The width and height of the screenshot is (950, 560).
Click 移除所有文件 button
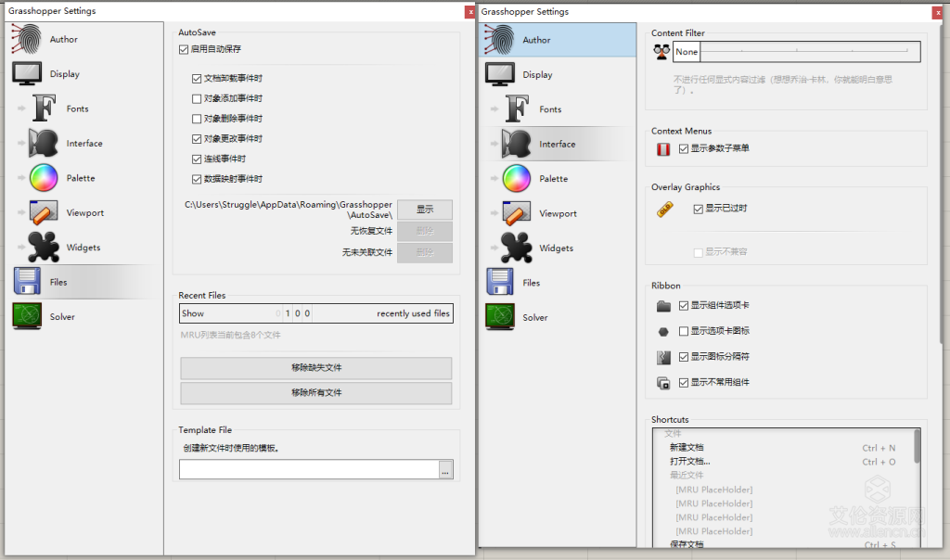(x=316, y=393)
